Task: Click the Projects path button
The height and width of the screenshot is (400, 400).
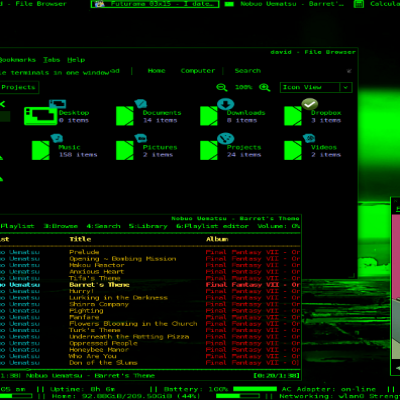Action: coord(19,87)
